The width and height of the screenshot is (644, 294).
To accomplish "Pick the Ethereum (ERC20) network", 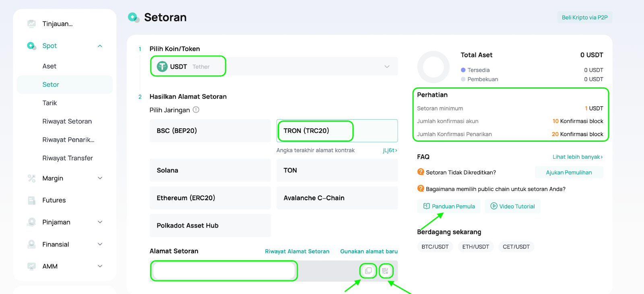I will (210, 198).
